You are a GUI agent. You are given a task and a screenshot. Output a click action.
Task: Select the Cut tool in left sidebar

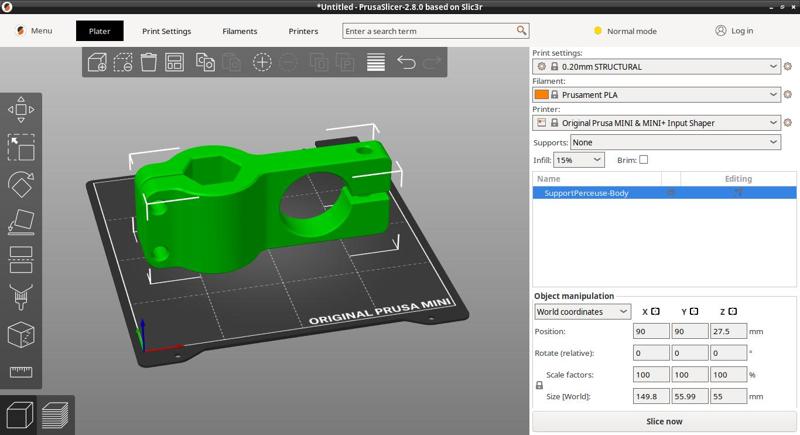click(21, 260)
